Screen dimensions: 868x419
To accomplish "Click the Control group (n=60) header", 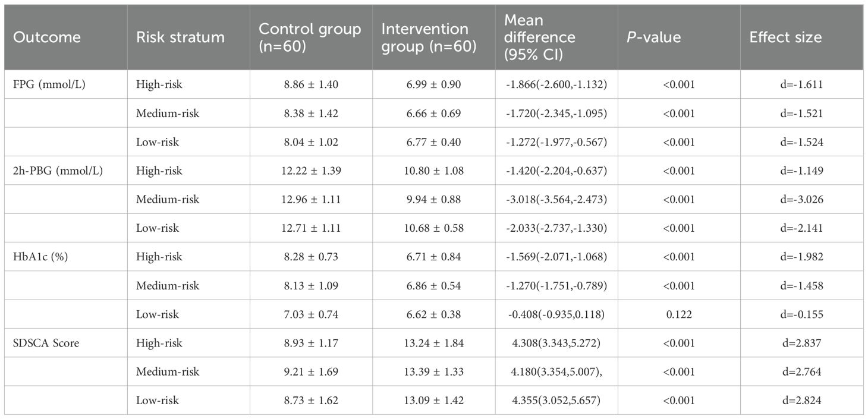I will click(x=310, y=37).
